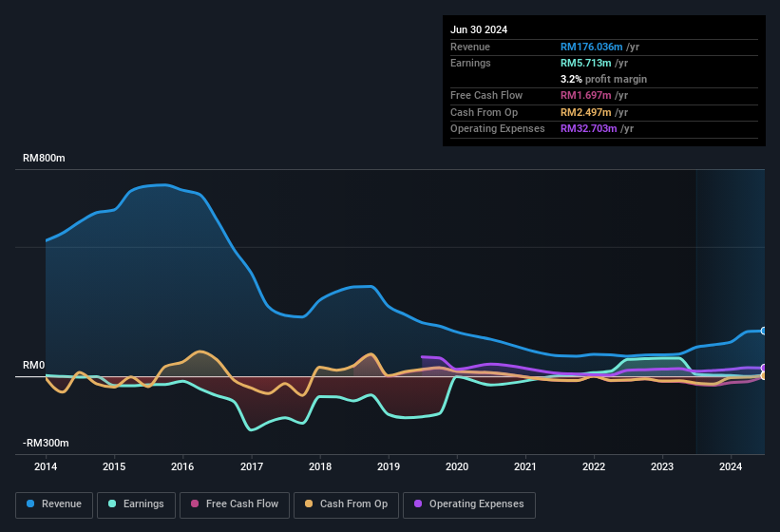This screenshot has width=780, height=532.
Task: Click the RM32.703m operating expenses value
Action: click(x=589, y=128)
